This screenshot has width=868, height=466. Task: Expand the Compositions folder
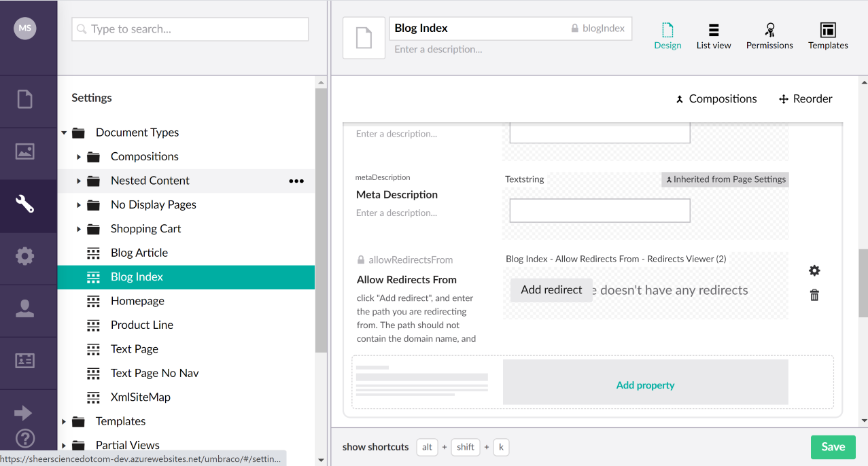(79, 157)
